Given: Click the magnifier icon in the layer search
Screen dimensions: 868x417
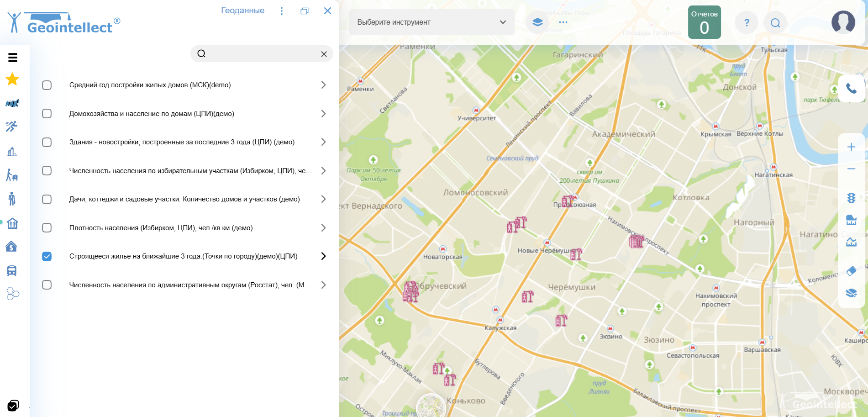Looking at the screenshot, I should coord(201,54).
